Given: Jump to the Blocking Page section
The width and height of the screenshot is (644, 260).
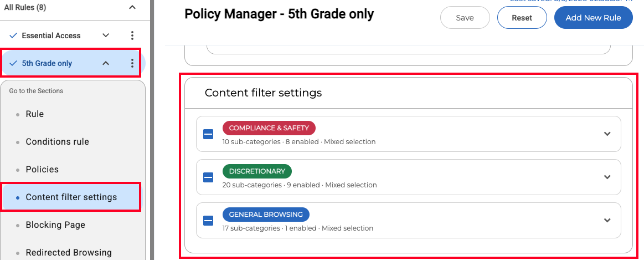Looking at the screenshot, I should (x=55, y=225).
